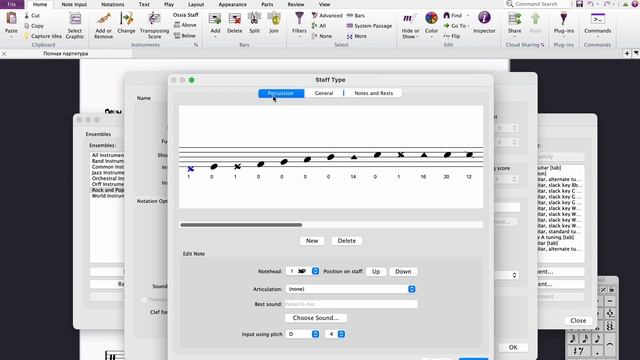
Task: Open the Commands icon
Action: [598, 19]
